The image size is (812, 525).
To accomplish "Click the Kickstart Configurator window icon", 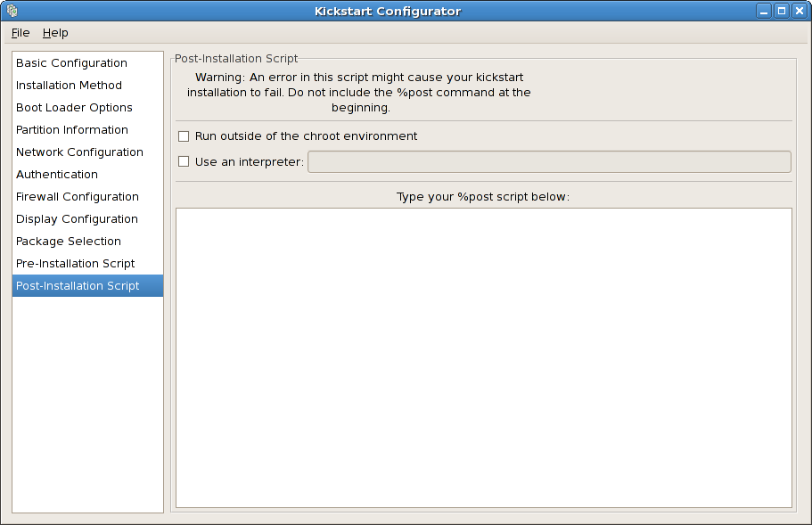I will click(11, 10).
